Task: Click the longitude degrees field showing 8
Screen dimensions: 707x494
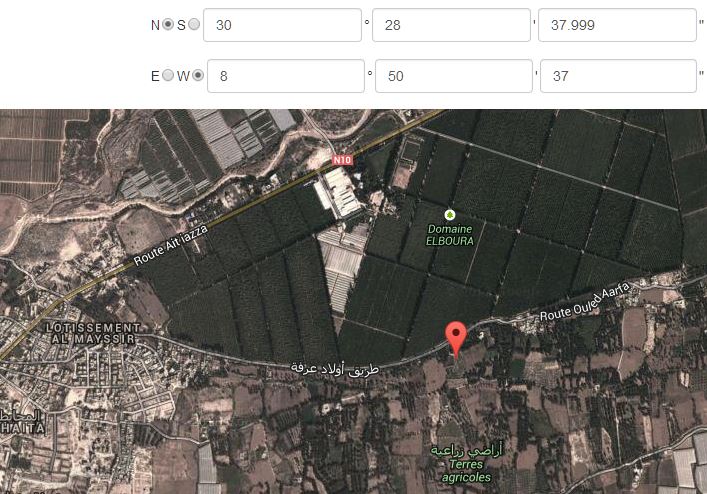Action: (x=285, y=75)
